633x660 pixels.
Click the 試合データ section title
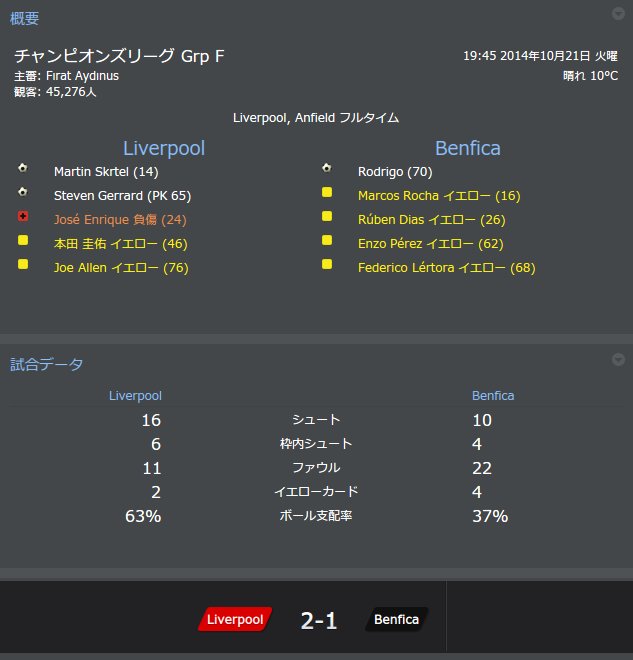click(47, 364)
